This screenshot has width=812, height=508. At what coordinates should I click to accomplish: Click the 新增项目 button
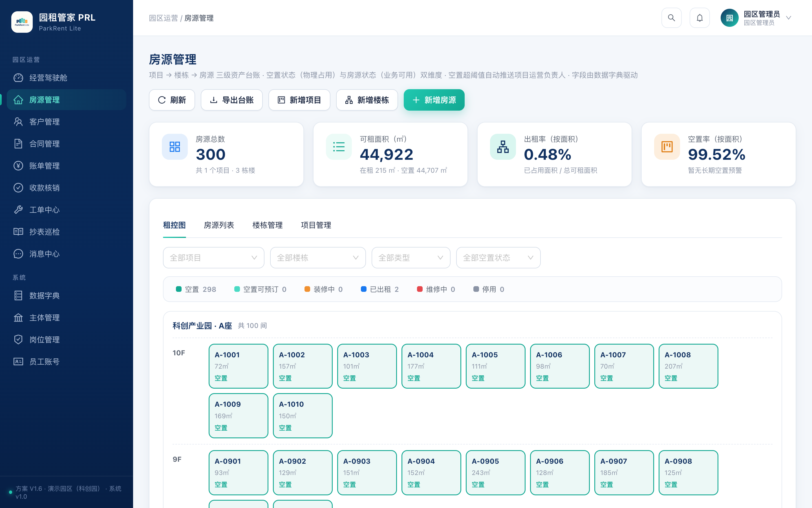pos(299,100)
